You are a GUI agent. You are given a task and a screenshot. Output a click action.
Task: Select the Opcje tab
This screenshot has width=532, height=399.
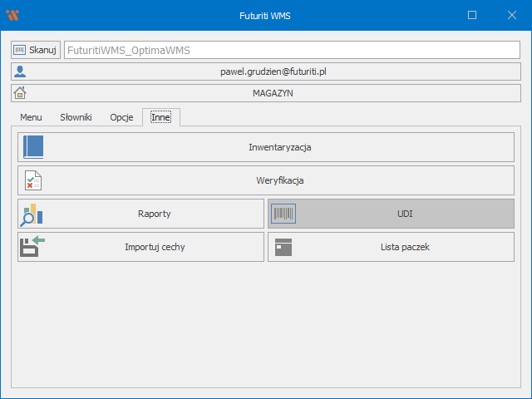[x=121, y=117]
